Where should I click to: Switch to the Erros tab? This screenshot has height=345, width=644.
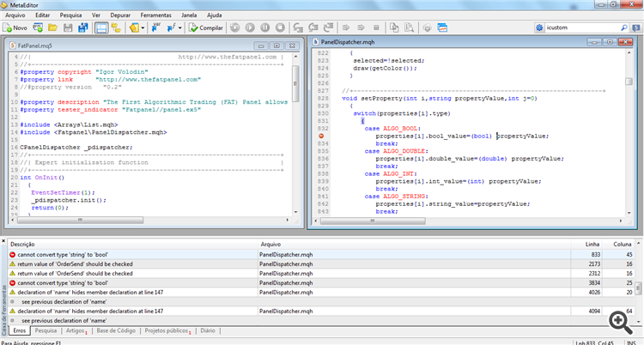pyautogui.click(x=19, y=330)
